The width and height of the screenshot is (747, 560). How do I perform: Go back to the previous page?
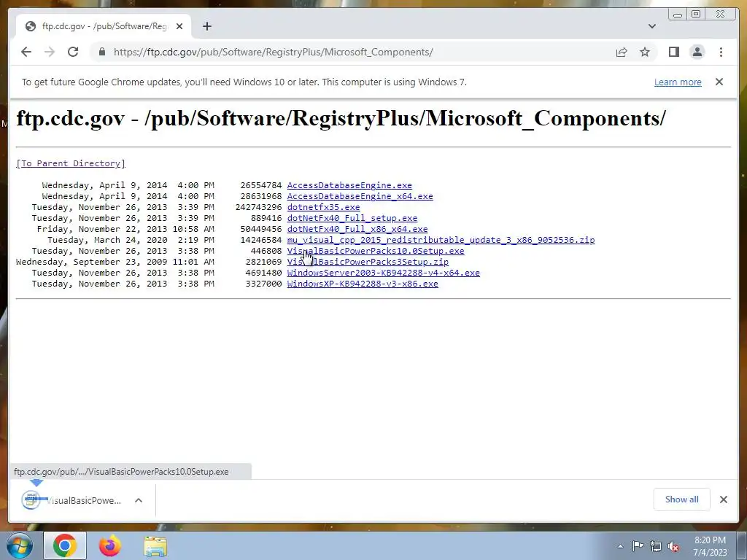tap(26, 52)
